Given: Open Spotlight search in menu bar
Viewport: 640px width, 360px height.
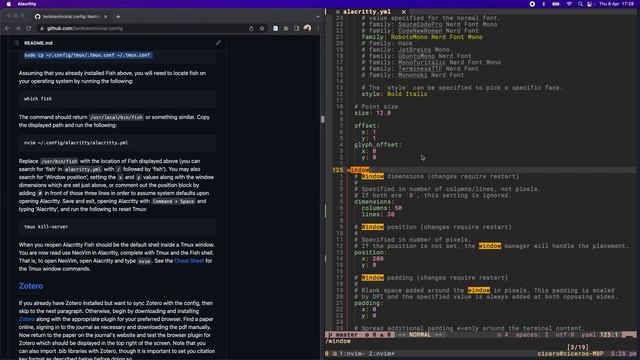Looking at the screenshot, I should 580,4.
